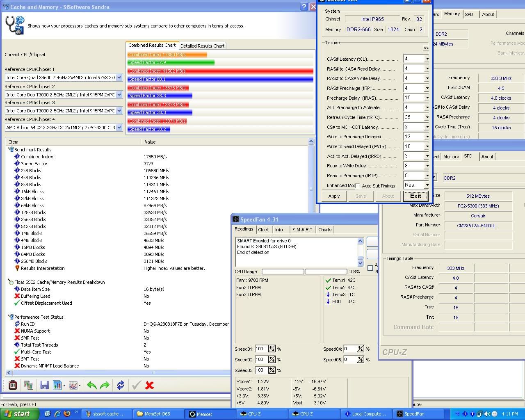Cancel using the red X toolbar icon
The width and height of the screenshot is (525, 420).
(x=150, y=385)
